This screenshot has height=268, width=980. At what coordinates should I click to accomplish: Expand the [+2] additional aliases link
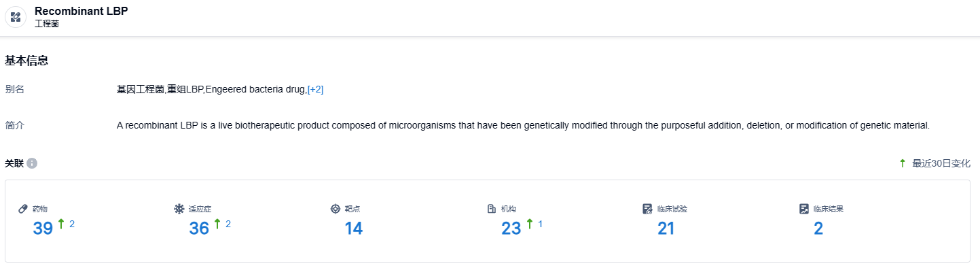315,90
